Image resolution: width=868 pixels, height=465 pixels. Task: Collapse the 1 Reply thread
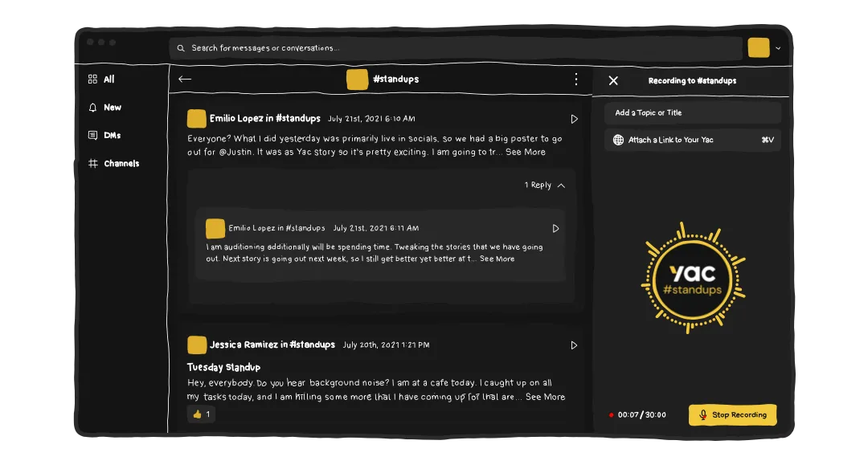click(545, 186)
